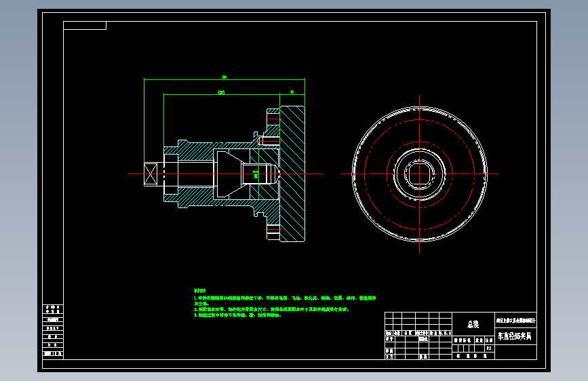
Task: Select the empty box at sheet top-left corner
Action: (85, 26)
